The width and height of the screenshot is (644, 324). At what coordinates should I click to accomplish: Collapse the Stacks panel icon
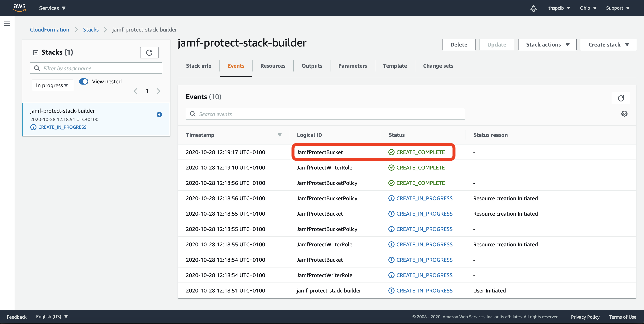(36, 52)
